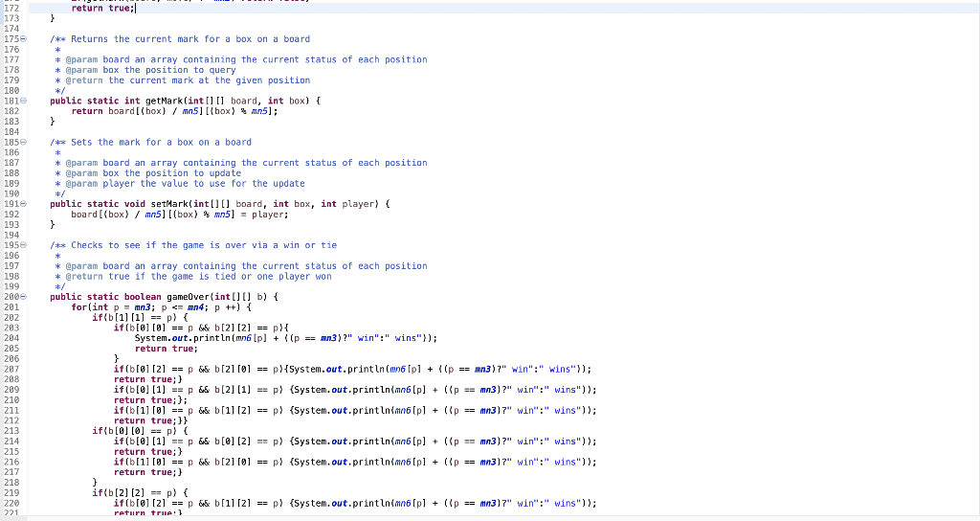Screen dimensions: 980x521
Task: Click 'int[][] b' parameter in gameOver signature
Action: (x=238, y=297)
